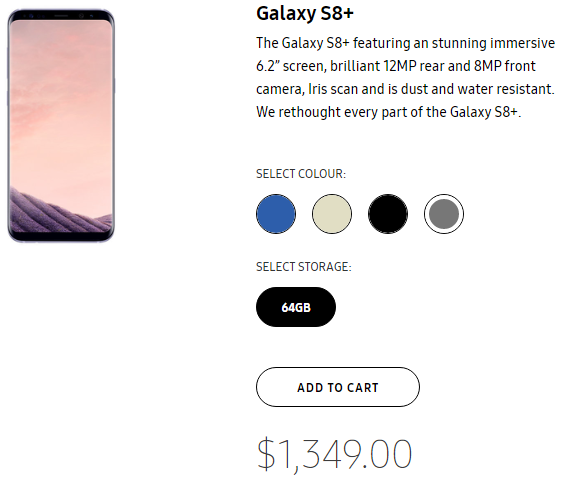The width and height of the screenshot is (572, 484).
Task: Select the blue colour swatch
Action: (276, 214)
